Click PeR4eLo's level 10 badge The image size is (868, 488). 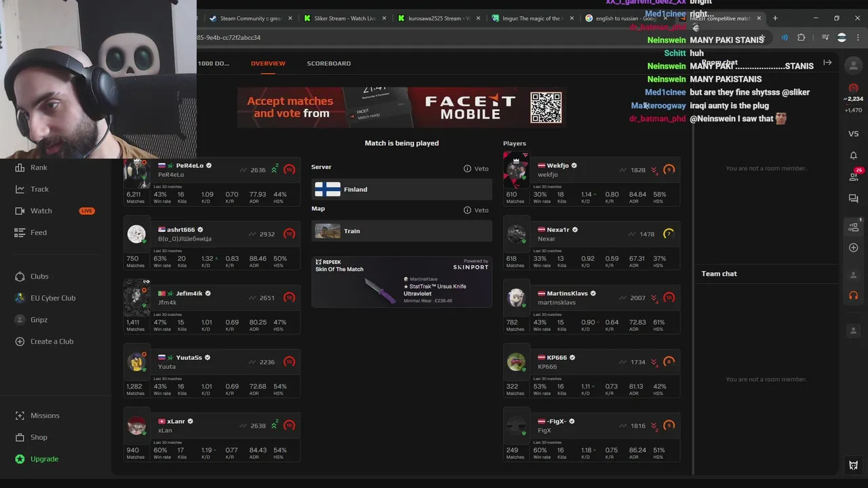(290, 170)
